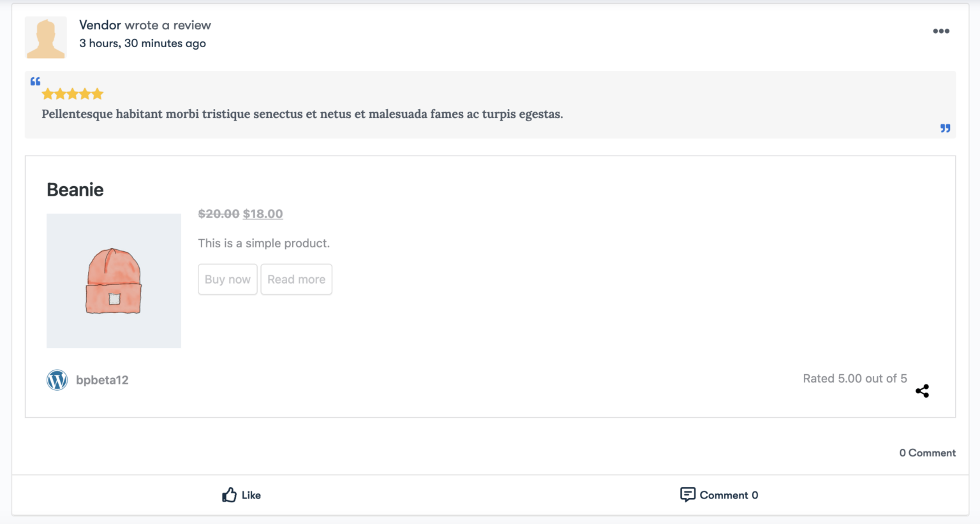Click the Like label text
Image resolution: width=980 pixels, height=524 pixels.
tap(251, 495)
